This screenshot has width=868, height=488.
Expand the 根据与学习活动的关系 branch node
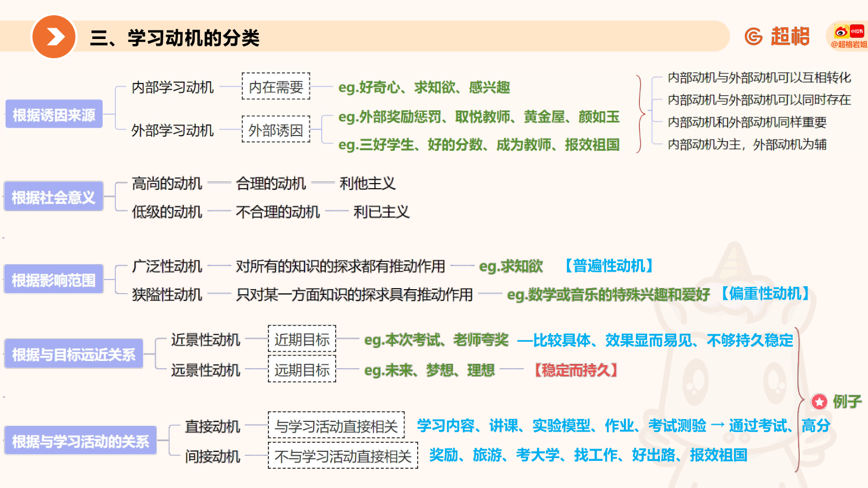pos(80,441)
